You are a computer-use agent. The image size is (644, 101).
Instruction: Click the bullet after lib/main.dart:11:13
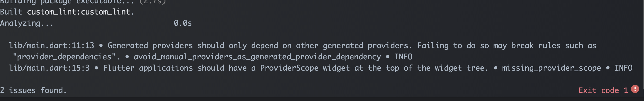tap(101, 46)
